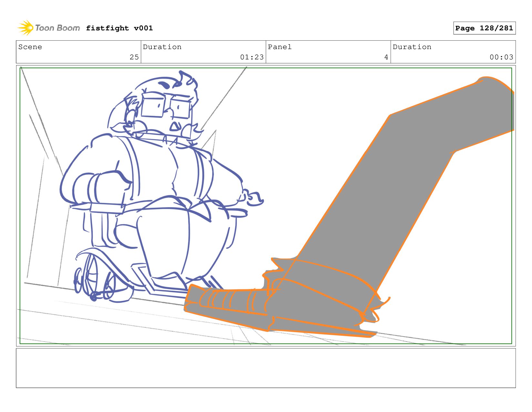Viewport: 532px width, 412px height.
Task: Click the empty notes box below the panel
Action: (266, 368)
